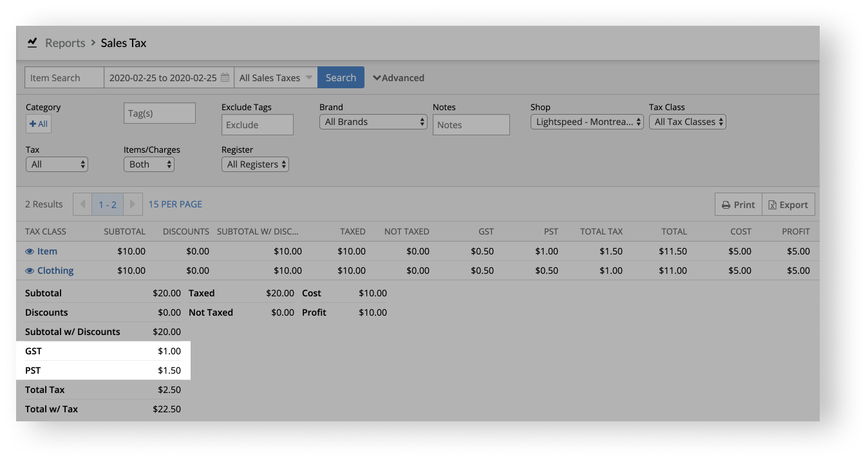Focus the Tag(s) input field
This screenshot has height=460, width=868.
tap(160, 113)
